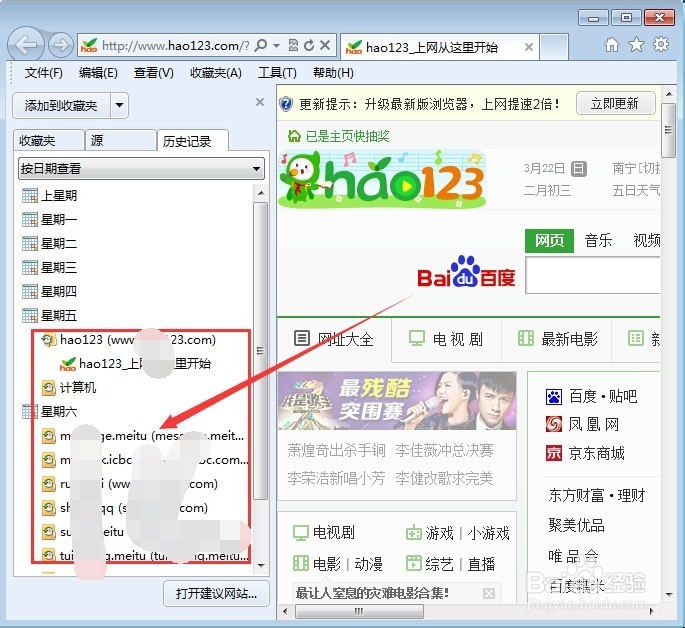Open the Tools gear icon
685x628 pixels.
[661, 44]
